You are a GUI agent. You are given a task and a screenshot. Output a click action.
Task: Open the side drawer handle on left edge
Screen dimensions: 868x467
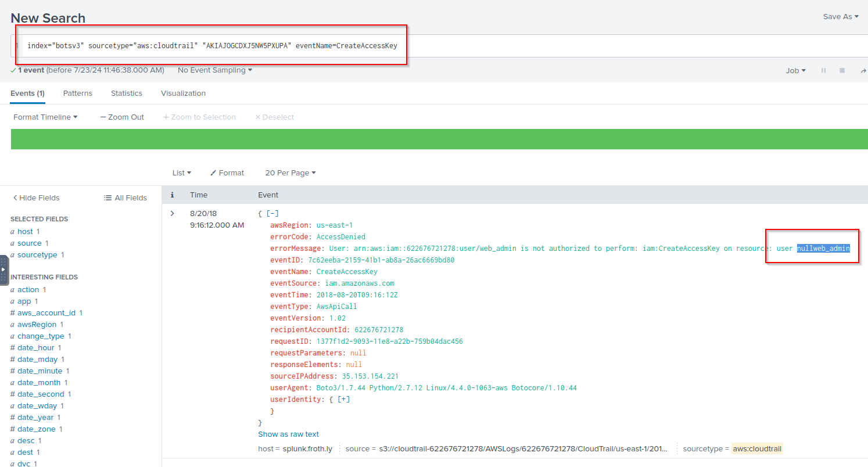click(x=3, y=269)
